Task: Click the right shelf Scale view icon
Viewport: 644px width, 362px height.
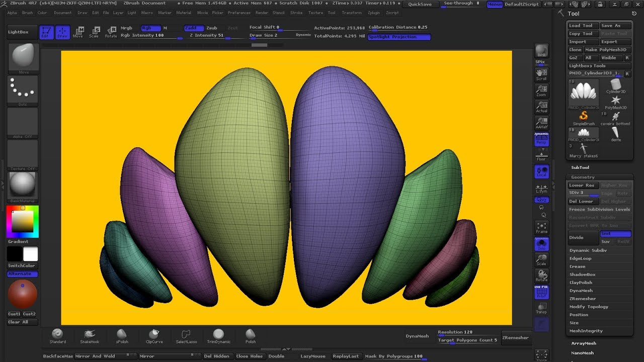Action: pyautogui.click(x=541, y=259)
